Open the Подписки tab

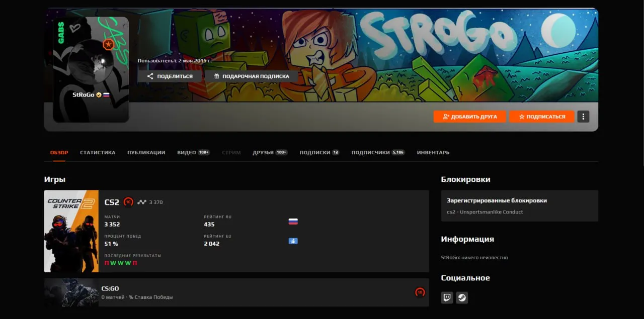coord(319,153)
